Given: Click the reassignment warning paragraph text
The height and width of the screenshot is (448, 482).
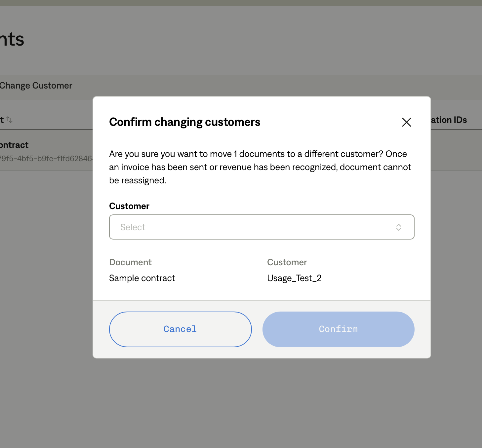Looking at the screenshot, I should click(x=260, y=167).
